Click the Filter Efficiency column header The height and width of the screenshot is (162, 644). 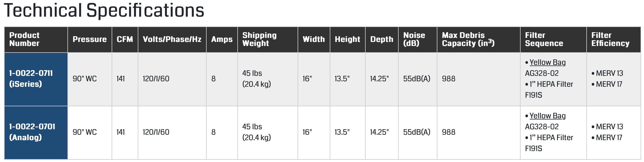point(610,39)
